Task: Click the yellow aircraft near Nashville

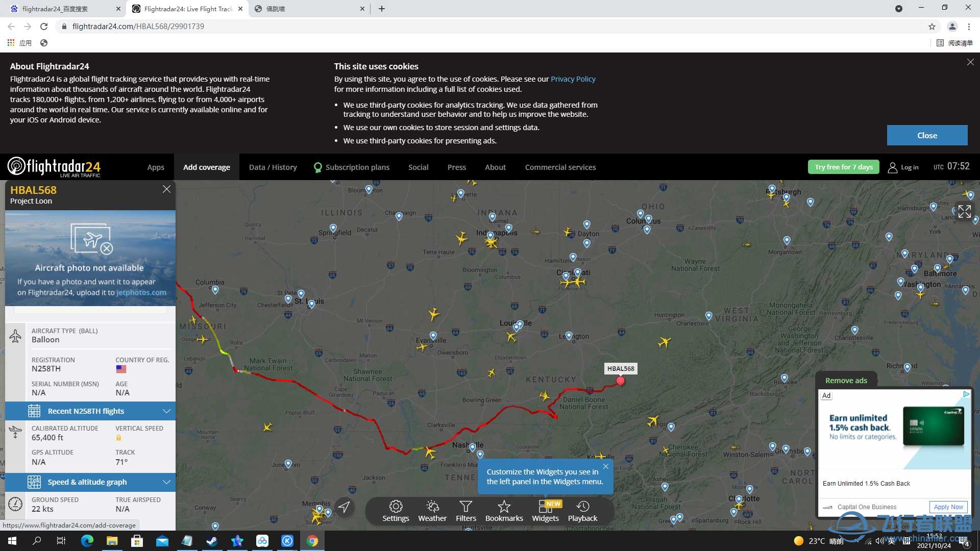Action: pos(430,452)
